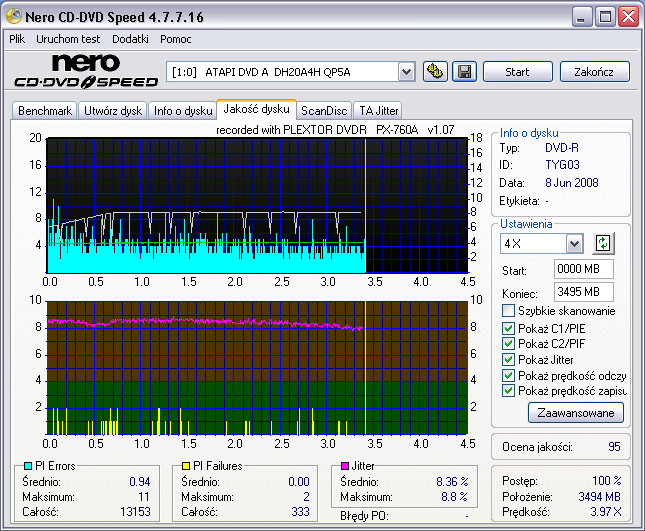This screenshot has height=531, width=645.
Task: Select the Jakość dysku tab
Action: click(256, 109)
